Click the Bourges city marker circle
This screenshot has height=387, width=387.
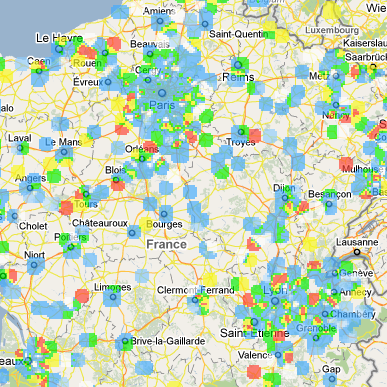tap(164, 214)
